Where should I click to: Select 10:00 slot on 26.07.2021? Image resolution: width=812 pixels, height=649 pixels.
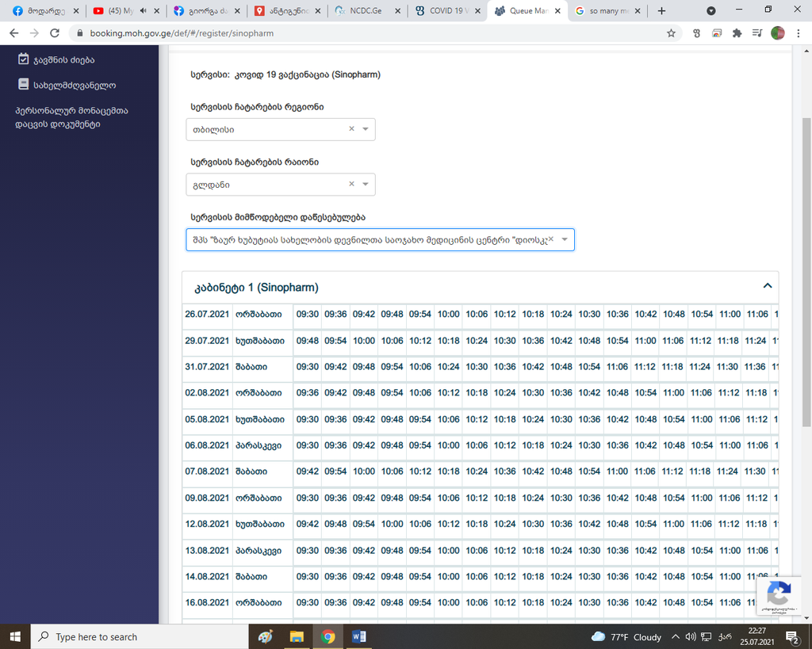click(x=449, y=314)
